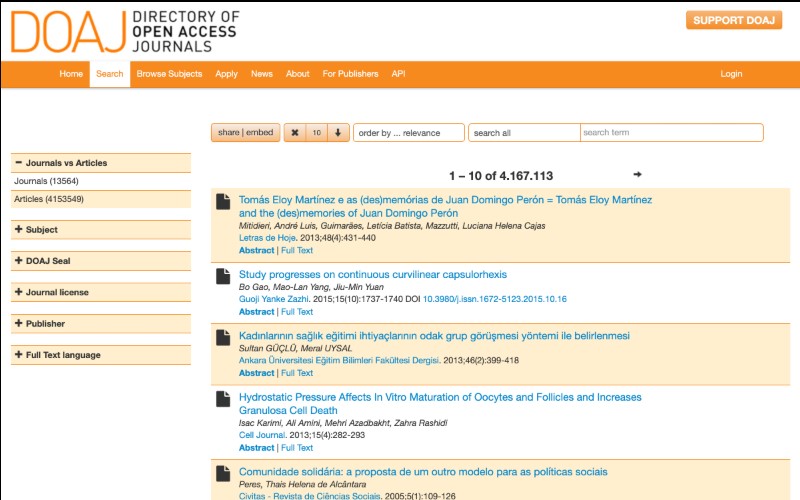800x500 pixels.
Task: Filter results by Journals (13564)
Action: pos(47,181)
